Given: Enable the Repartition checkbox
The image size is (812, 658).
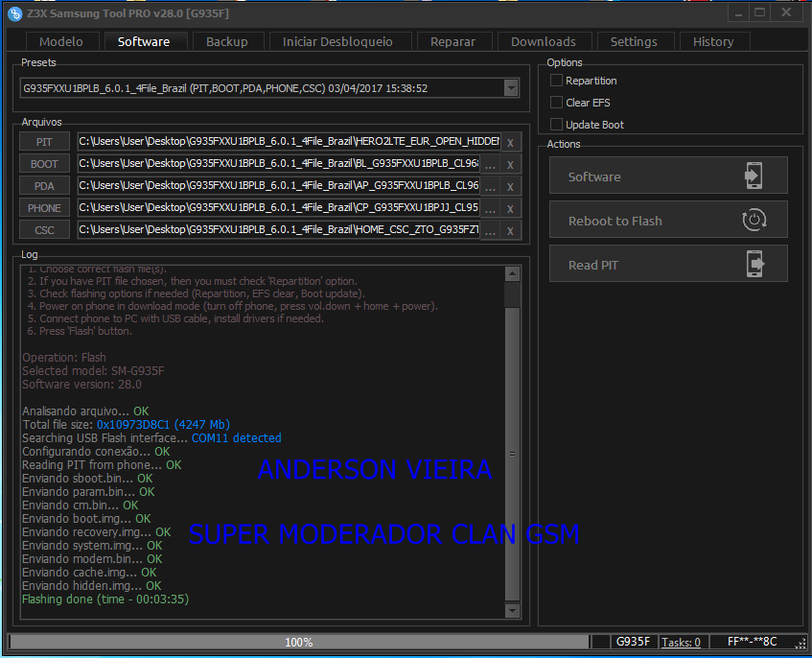Looking at the screenshot, I should pyautogui.click(x=556, y=81).
